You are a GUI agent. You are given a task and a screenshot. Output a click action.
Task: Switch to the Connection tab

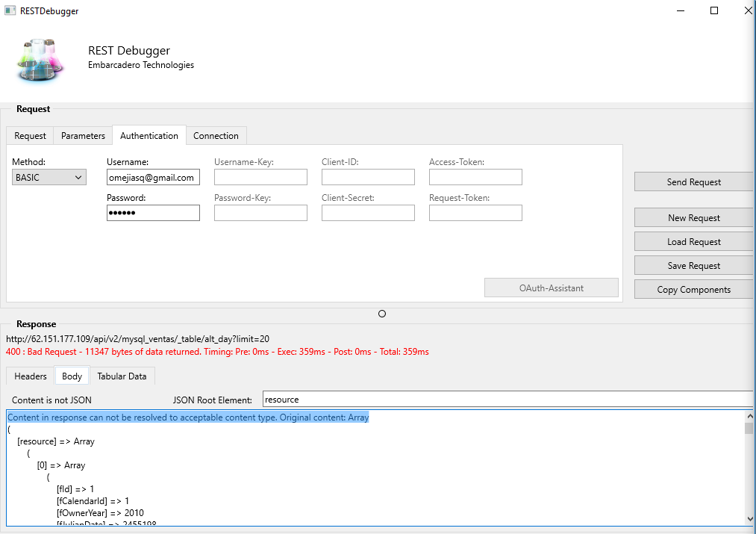point(216,135)
